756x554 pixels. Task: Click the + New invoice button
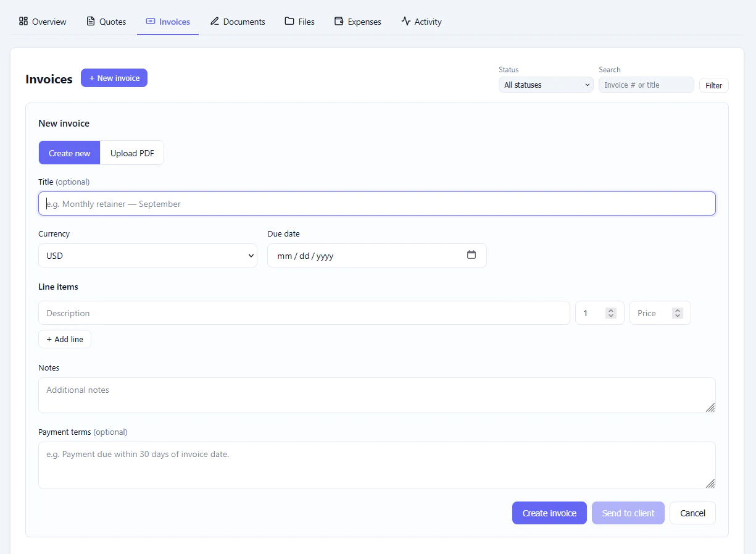coord(114,78)
